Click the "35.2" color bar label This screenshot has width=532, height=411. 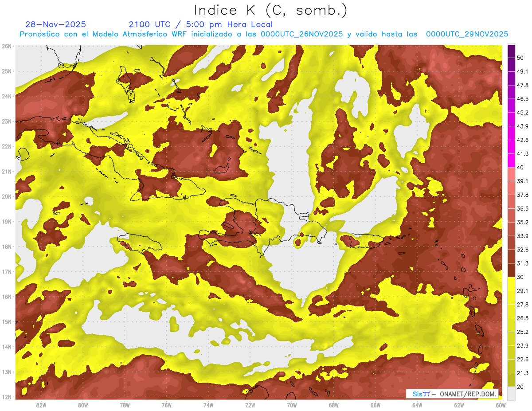click(523, 222)
